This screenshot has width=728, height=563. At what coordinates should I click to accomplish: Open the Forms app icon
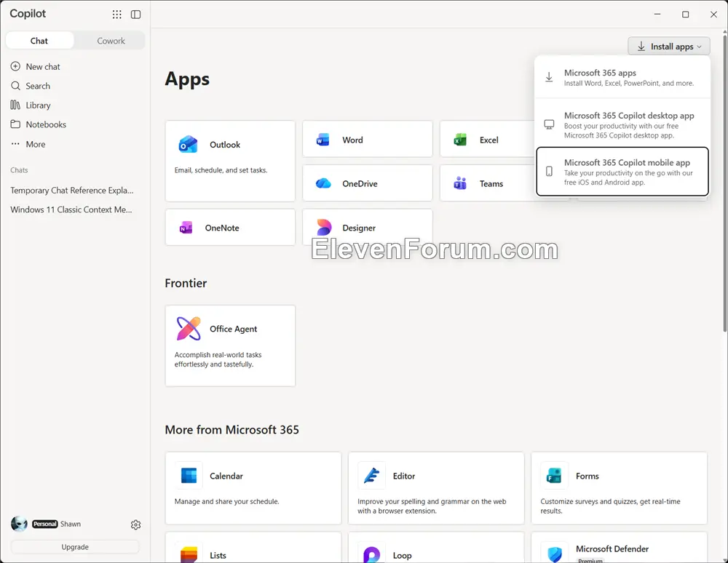coord(554,476)
